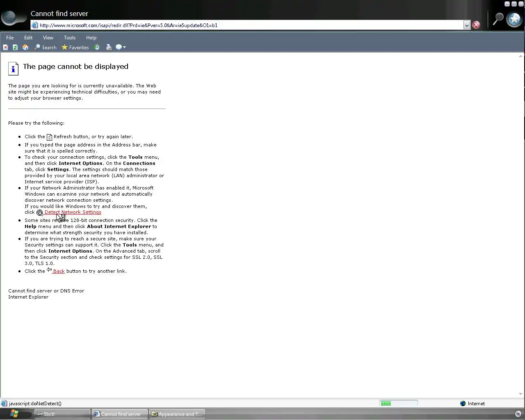Open the Edit menu
525x420 pixels.
(x=28, y=38)
